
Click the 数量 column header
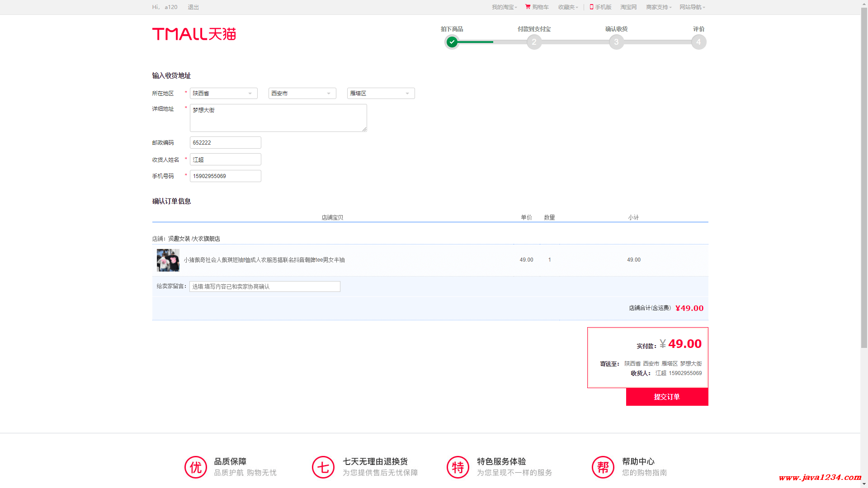[549, 217]
